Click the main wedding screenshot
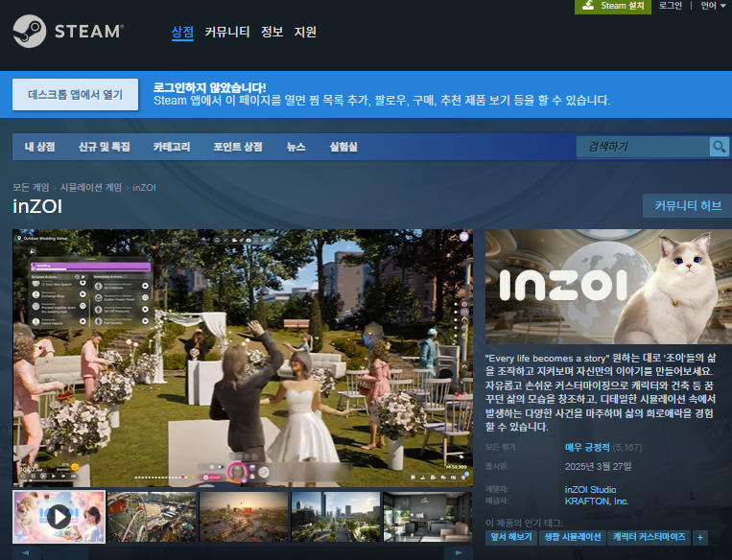Viewport: 732px width, 560px height. [x=243, y=358]
